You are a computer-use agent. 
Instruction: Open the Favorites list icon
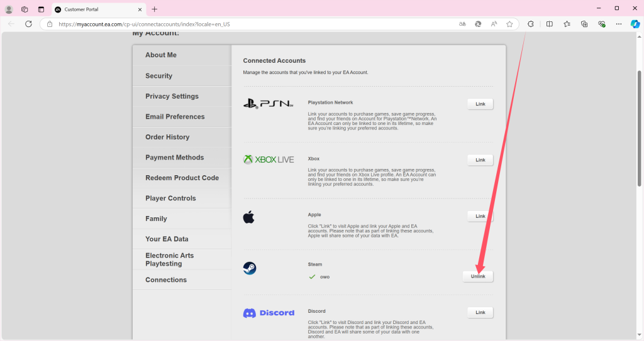tap(567, 24)
